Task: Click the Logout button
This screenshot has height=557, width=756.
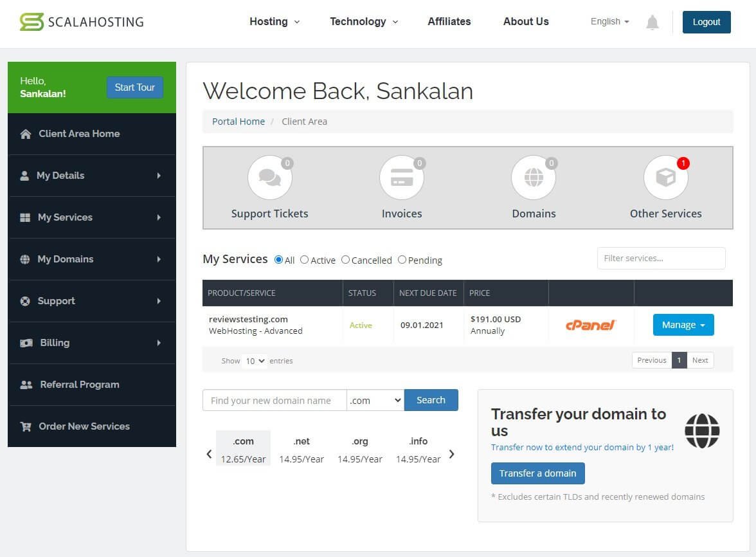Action: point(706,22)
